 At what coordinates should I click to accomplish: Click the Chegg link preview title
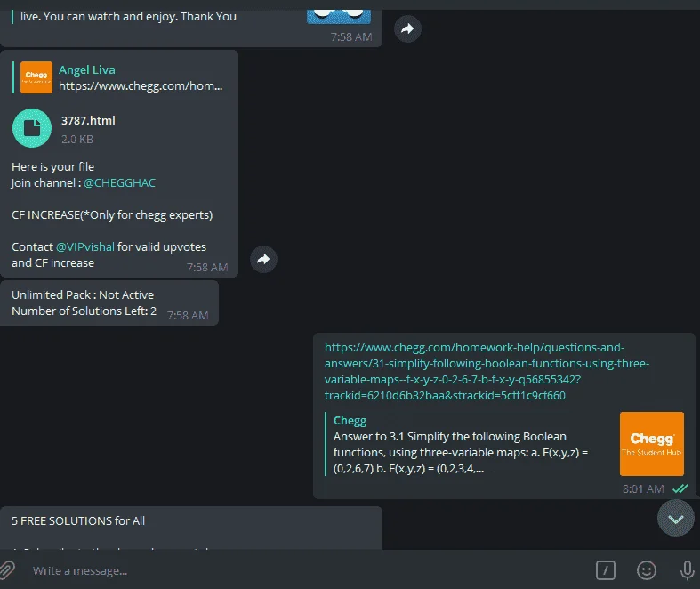point(350,420)
